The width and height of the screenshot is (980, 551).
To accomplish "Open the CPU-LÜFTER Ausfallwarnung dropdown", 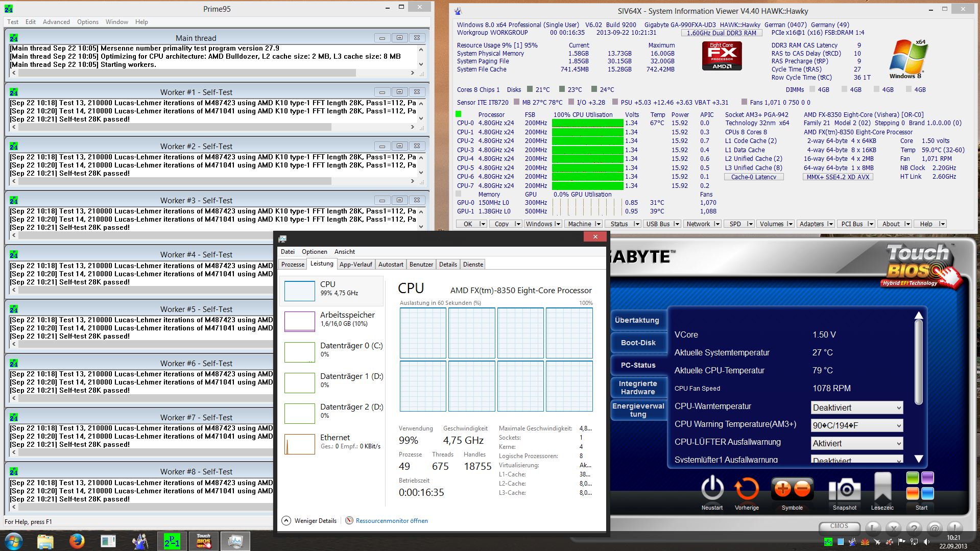I will pyautogui.click(x=857, y=443).
